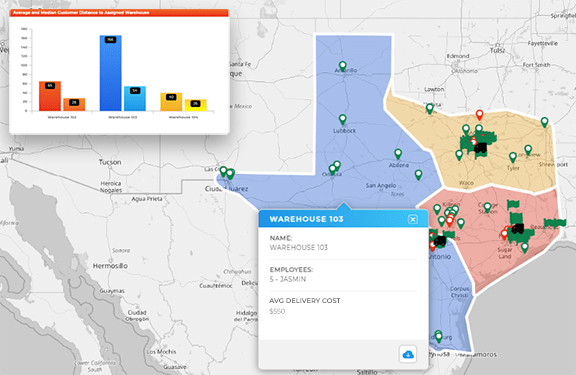576x375 pixels.
Task: Click the 'Warehouse 104' axis label
Action: tap(183, 117)
